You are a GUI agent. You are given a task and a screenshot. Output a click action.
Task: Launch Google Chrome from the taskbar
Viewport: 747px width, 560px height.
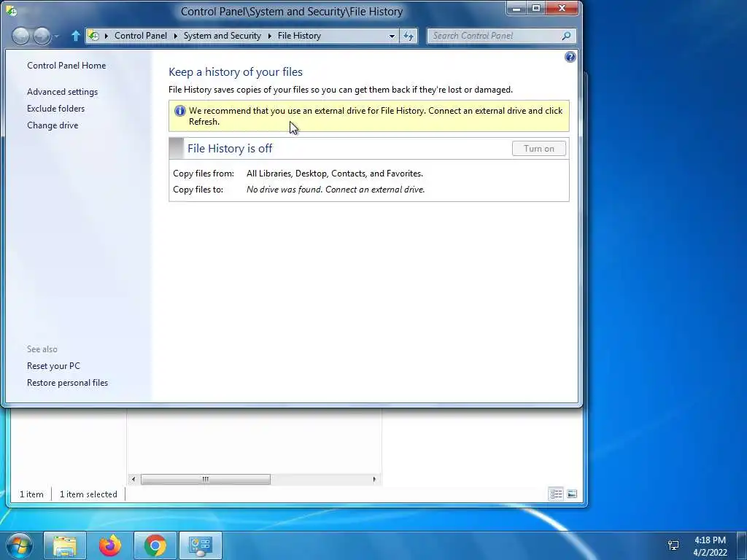[155, 545]
